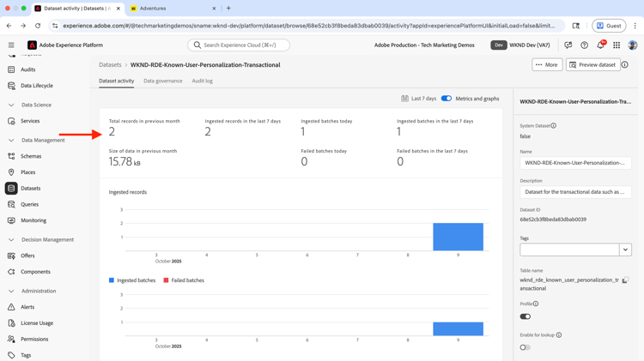The width and height of the screenshot is (644, 361).
Task: Open Tags in the sidebar
Action: click(26, 355)
